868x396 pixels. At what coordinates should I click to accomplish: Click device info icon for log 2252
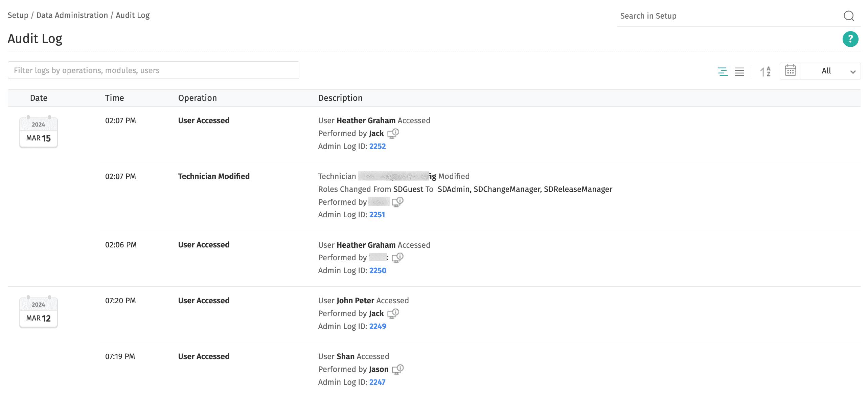tap(393, 133)
